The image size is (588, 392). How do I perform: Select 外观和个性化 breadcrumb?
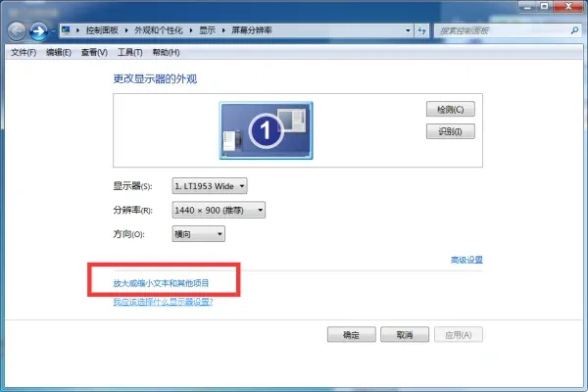[158, 30]
